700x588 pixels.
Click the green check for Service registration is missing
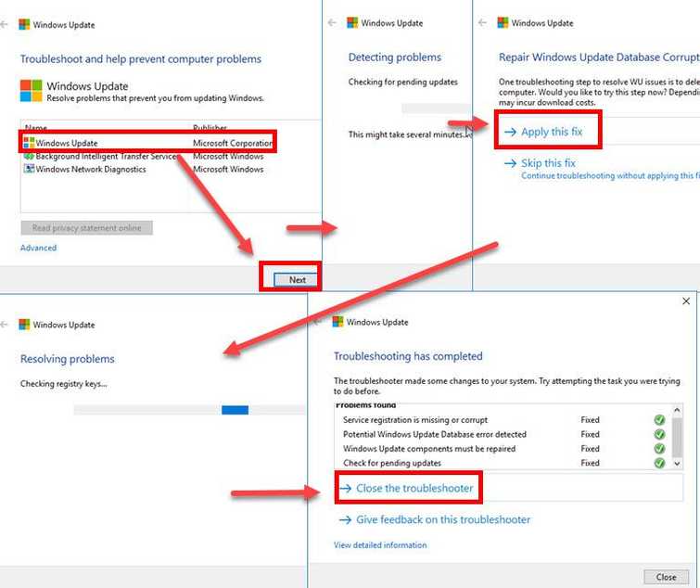659,420
